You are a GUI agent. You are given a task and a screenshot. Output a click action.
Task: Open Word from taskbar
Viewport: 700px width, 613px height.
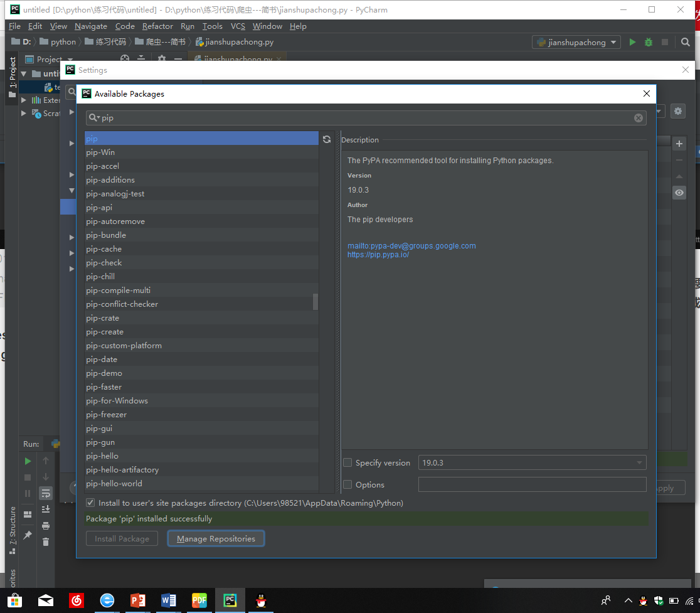[x=169, y=600]
